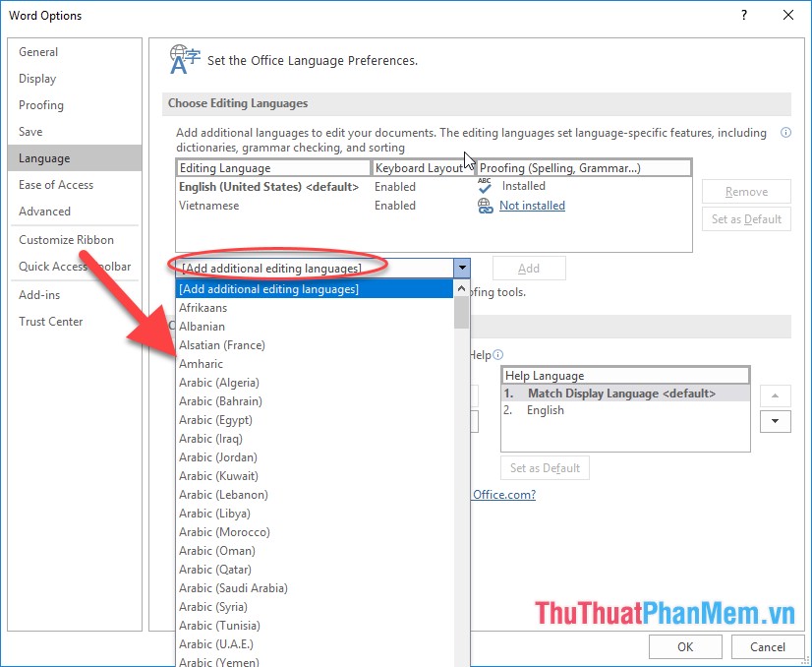Click the info icon next to Help section
The image size is (812, 667).
500,354
